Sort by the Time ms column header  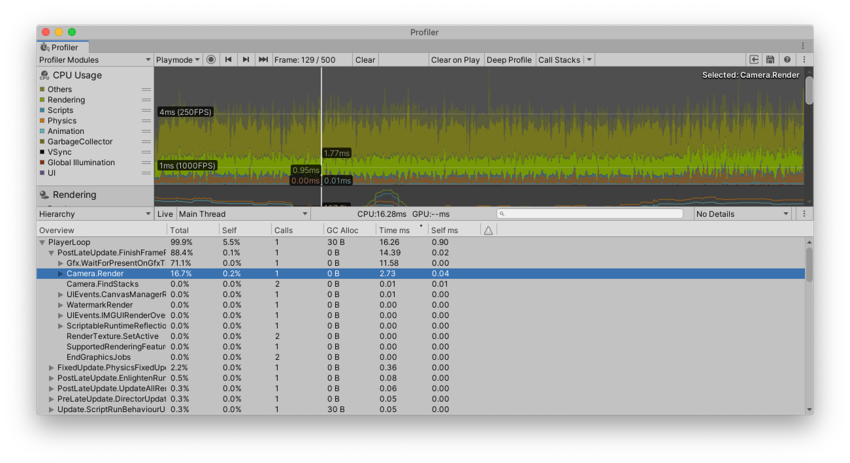pyautogui.click(x=402, y=230)
